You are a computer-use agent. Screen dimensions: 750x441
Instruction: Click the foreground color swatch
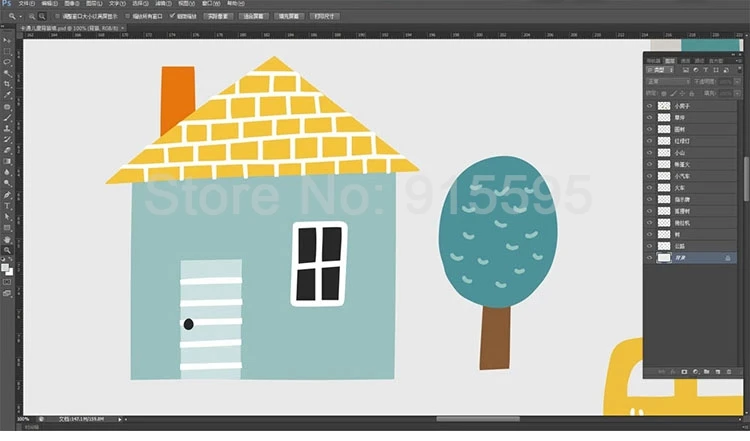coord(5,266)
